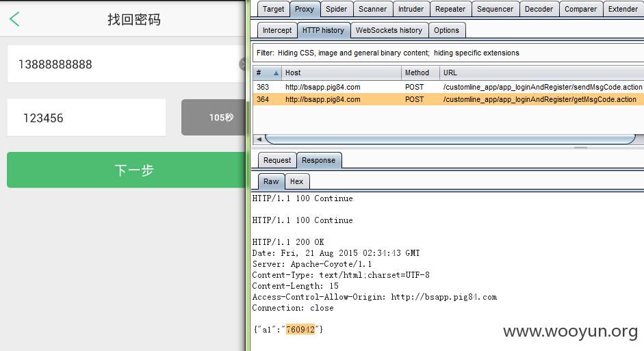Click the highlighted code 760942 in response

(x=300, y=330)
